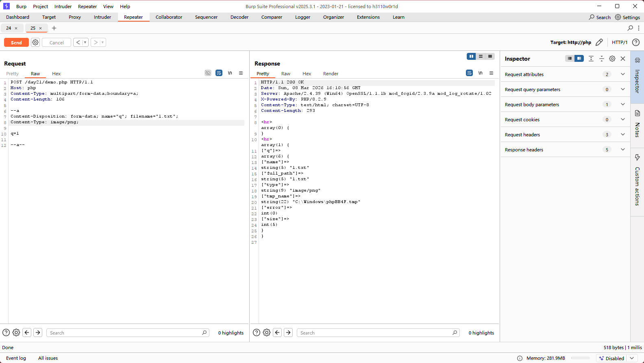Viewport: 644px width, 363px height.
Task: Open All issues in status bar
Action: click(x=48, y=358)
